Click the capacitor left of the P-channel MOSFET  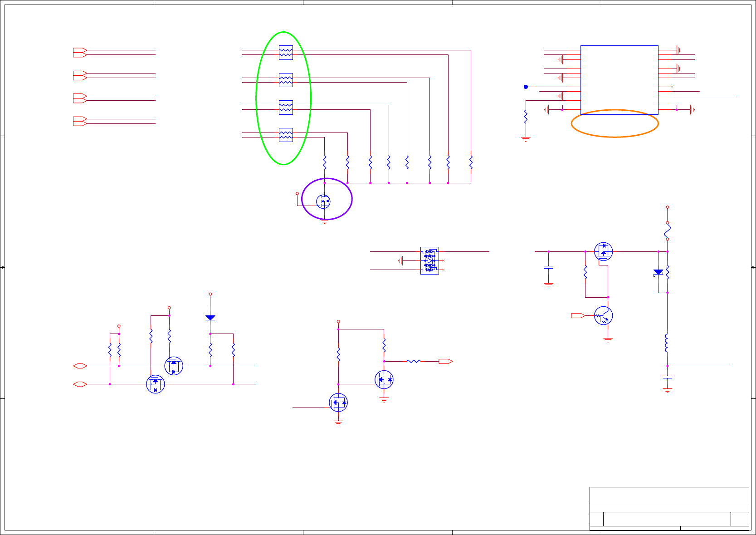(549, 267)
